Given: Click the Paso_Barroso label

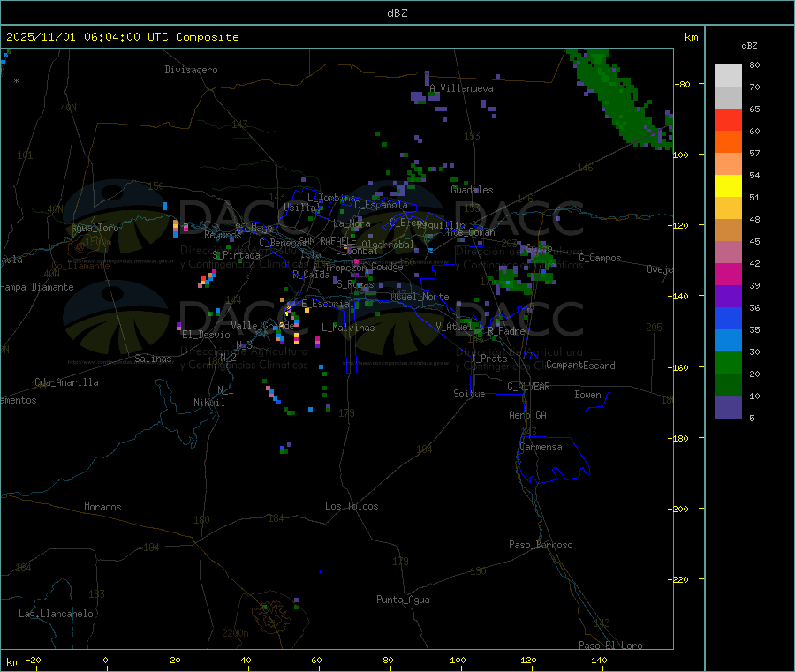Looking at the screenshot, I should click(541, 545).
